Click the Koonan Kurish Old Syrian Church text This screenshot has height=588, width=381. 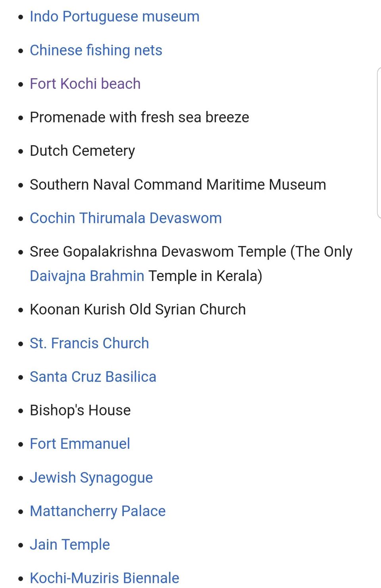(138, 309)
